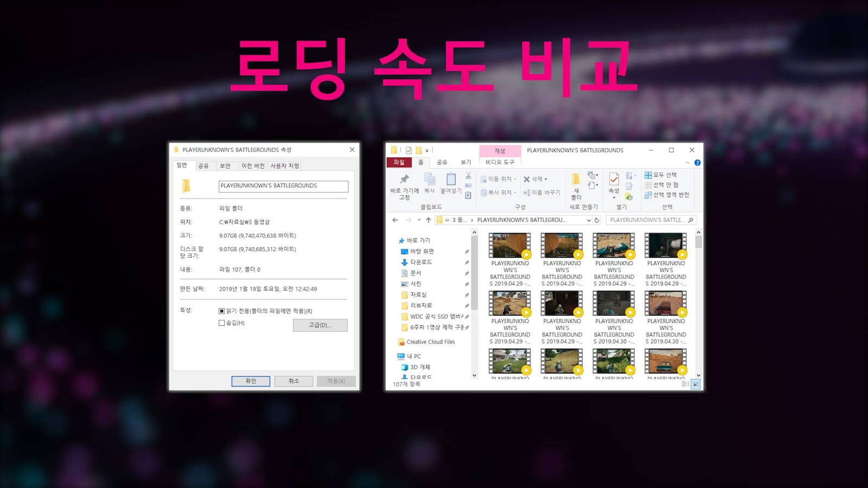
Task: Click the Paste shortcut icon in clipboard group
Action: tap(468, 195)
